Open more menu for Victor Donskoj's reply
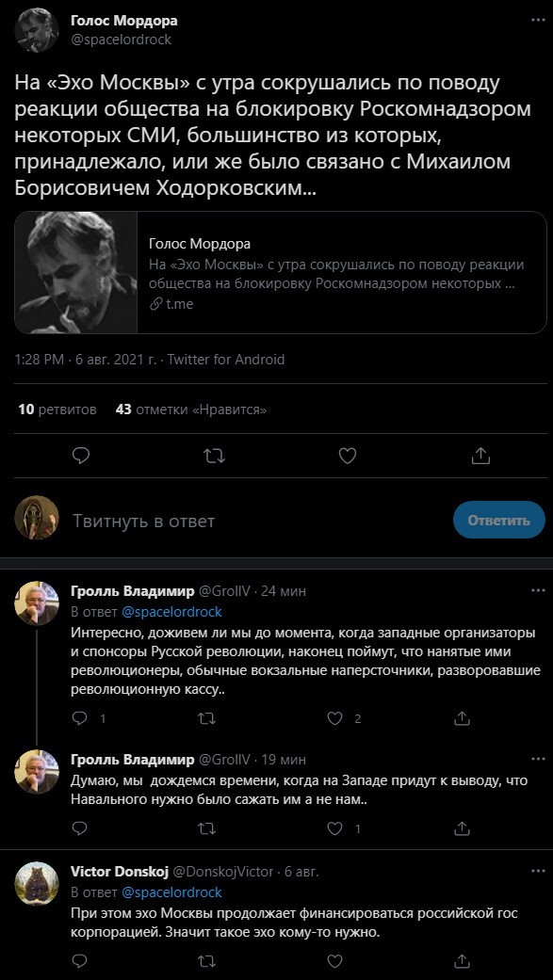 (538, 871)
